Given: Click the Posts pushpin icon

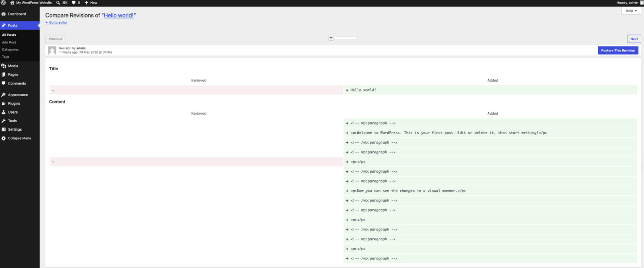Looking at the screenshot, I should pos(4,26).
